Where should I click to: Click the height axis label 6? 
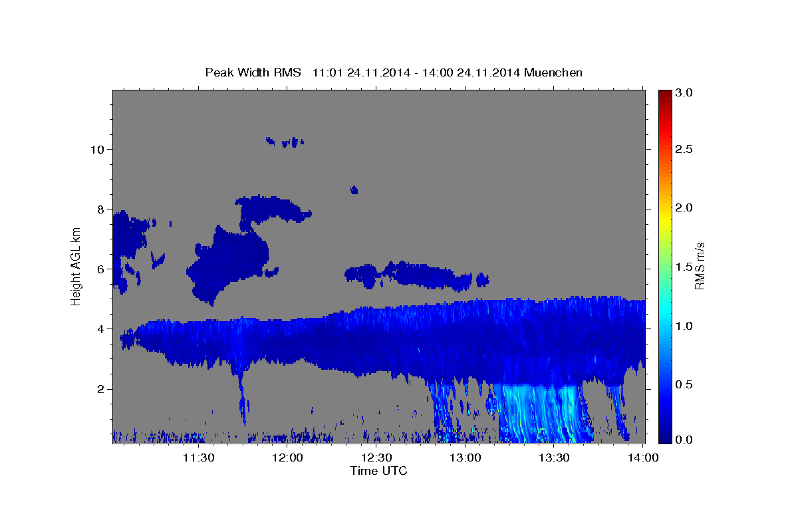[100, 269]
